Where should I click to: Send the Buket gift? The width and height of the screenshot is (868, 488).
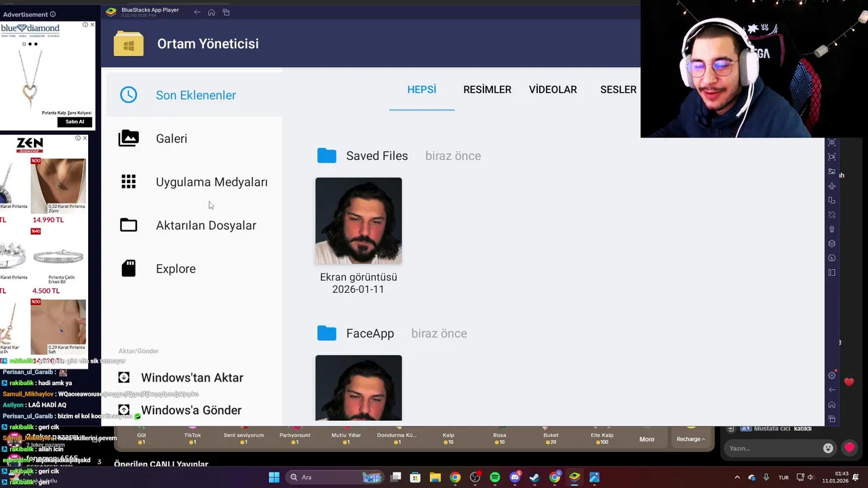coord(551,436)
